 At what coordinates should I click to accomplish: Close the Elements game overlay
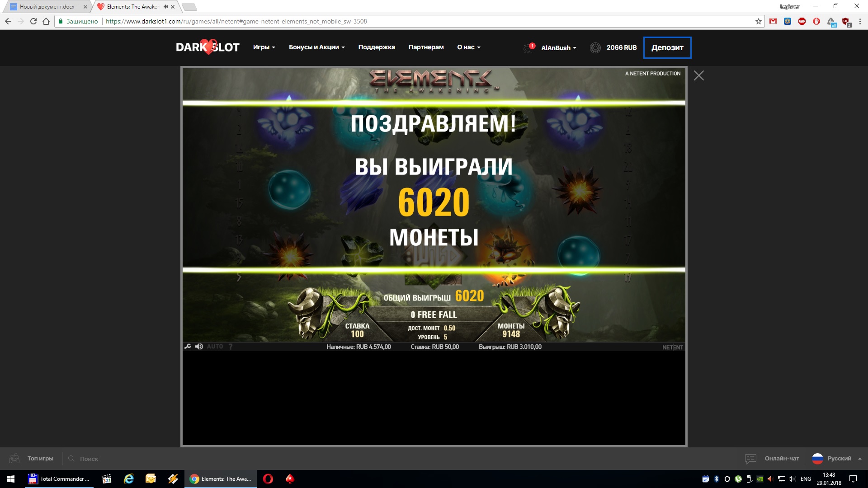click(x=699, y=75)
